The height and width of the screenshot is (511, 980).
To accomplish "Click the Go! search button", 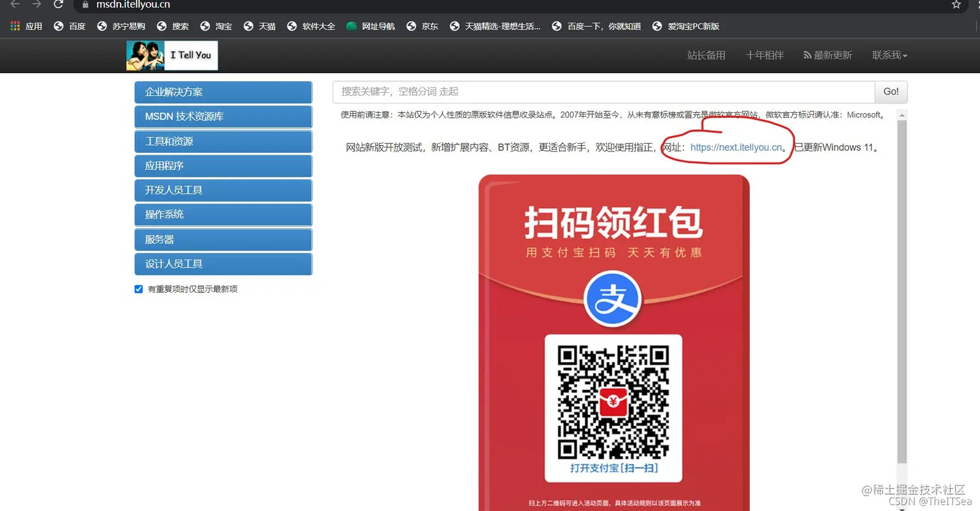I will (891, 91).
